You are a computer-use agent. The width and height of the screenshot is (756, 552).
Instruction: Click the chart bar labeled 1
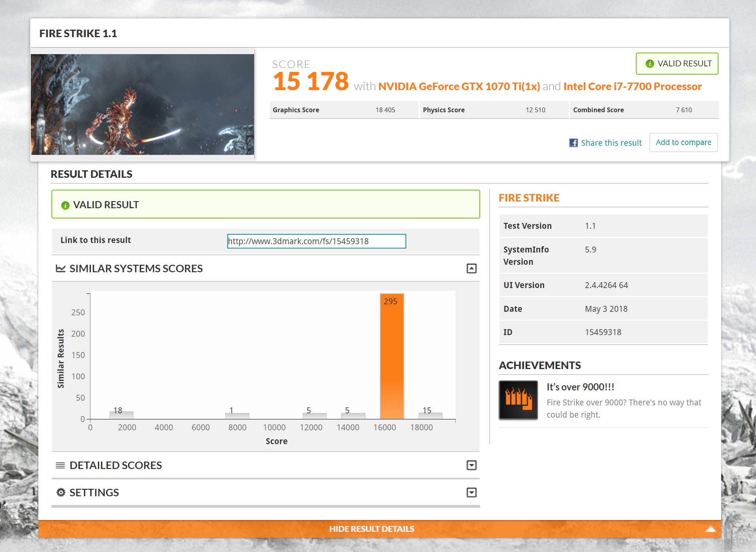tap(237, 416)
